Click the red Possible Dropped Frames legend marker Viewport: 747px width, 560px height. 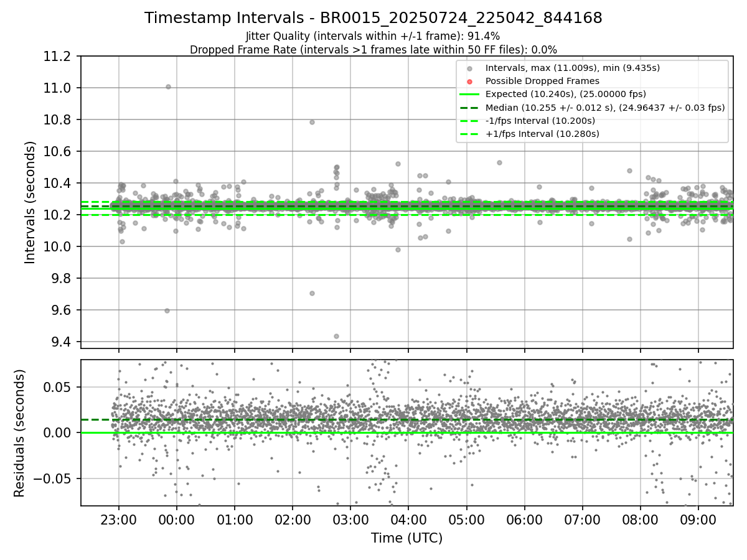coord(469,82)
